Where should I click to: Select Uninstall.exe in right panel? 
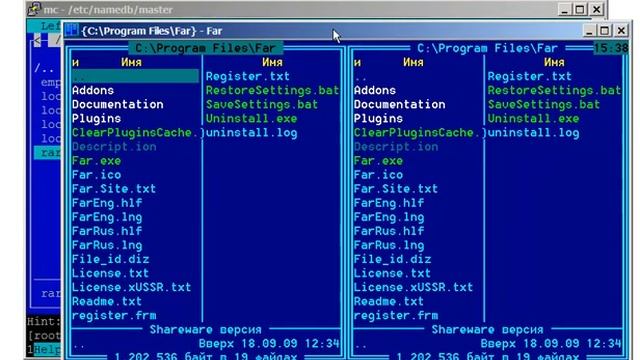(x=533, y=119)
